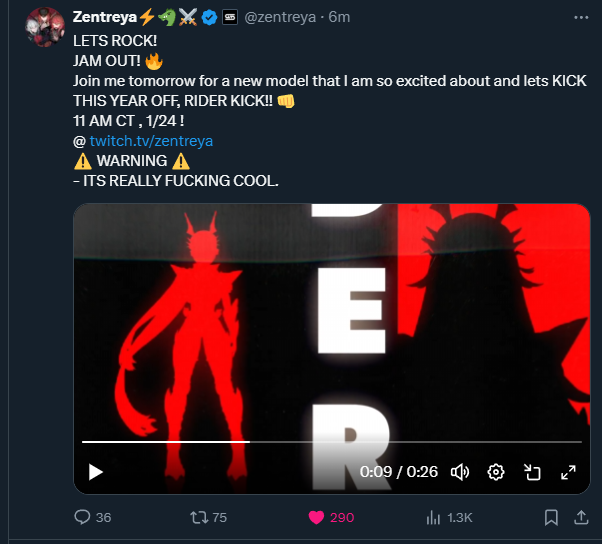This screenshot has height=544, width=602.
Task: Open the reply comment icon
Action: click(82, 517)
